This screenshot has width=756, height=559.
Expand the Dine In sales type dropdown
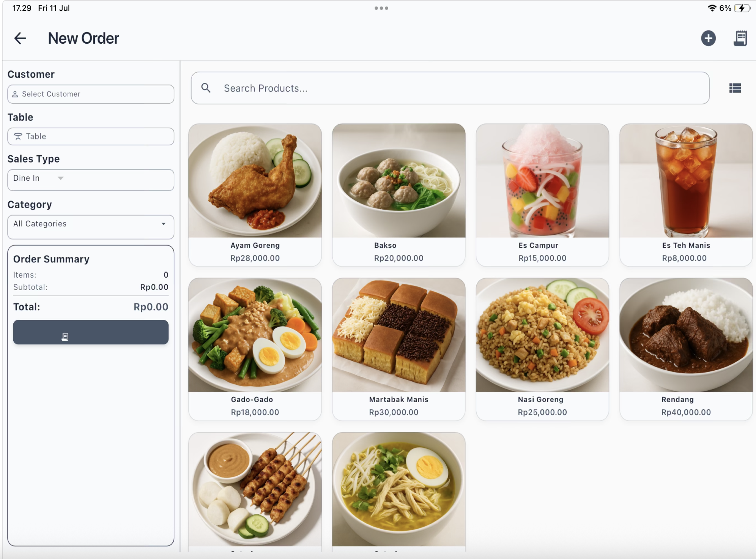click(91, 180)
